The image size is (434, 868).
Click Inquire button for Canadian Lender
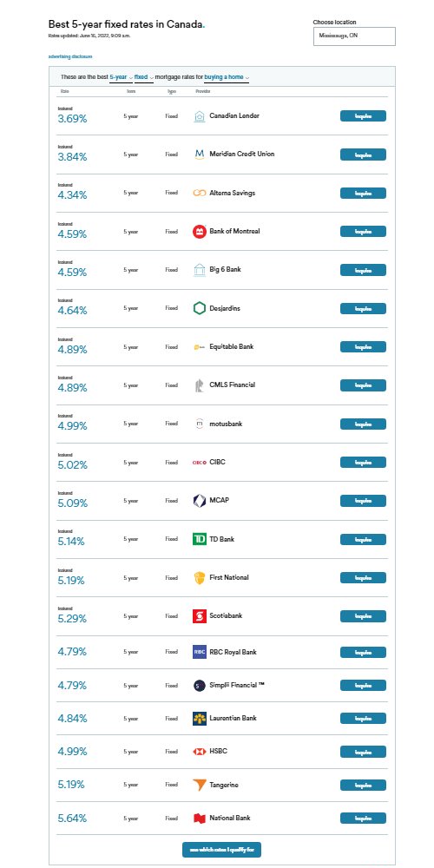(x=363, y=116)
